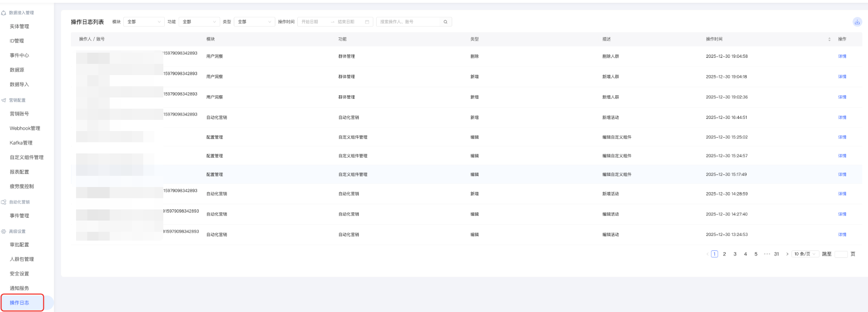Screen dimensions: 868x312
Task: Click the search magnifier icon
Action: point(445,22)
